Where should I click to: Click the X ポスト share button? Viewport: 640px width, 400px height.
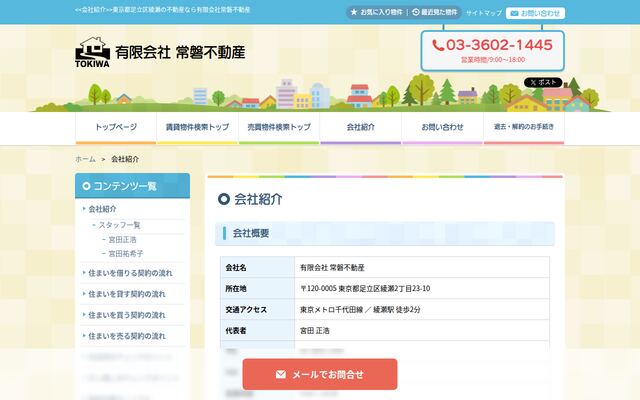click(543, 82)
